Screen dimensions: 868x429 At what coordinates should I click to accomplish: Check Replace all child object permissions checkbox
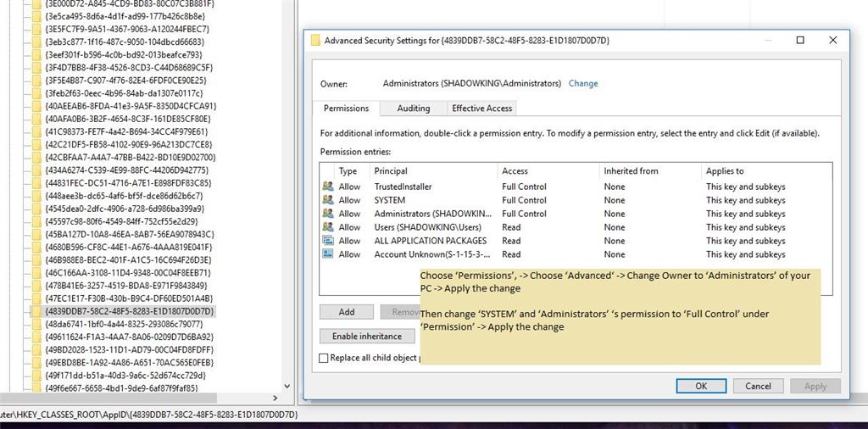[324, 358]
